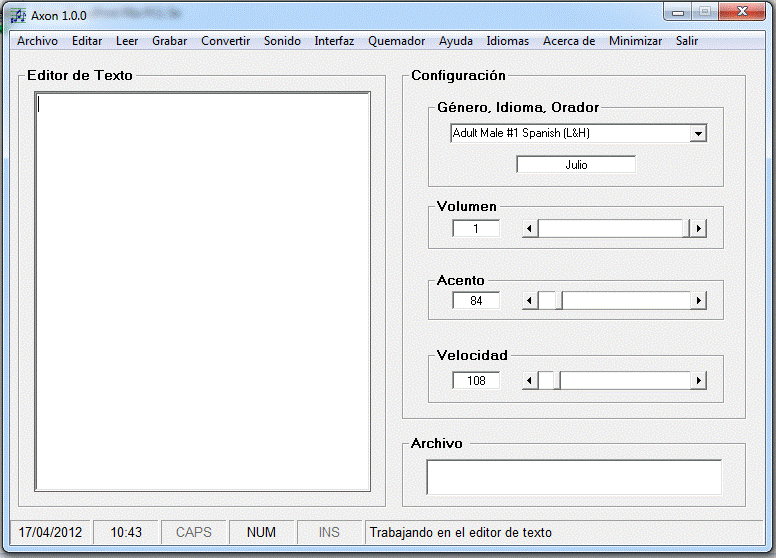The image size is (776, 558).
Task: Open the Convertir menu
Action: (225, 41)
